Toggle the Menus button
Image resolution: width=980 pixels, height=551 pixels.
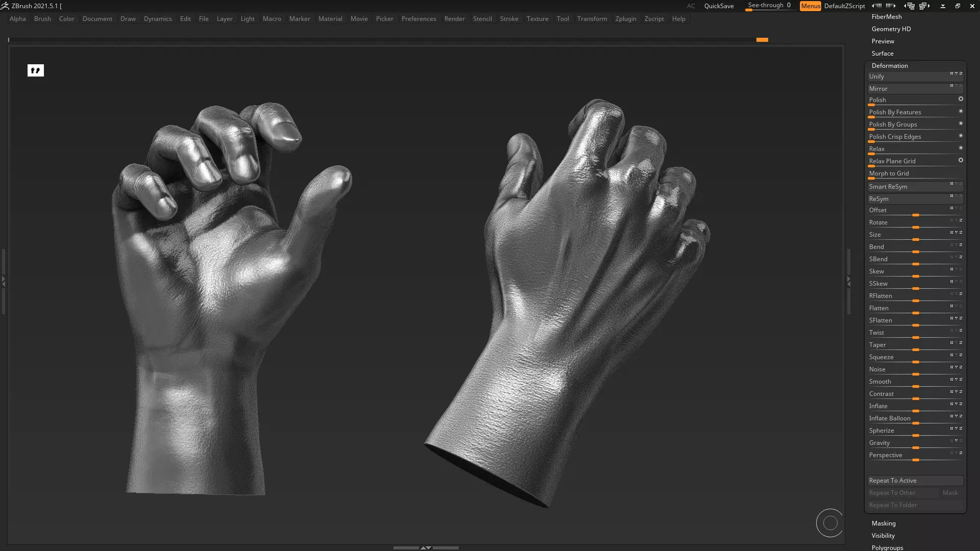(810, 6)
